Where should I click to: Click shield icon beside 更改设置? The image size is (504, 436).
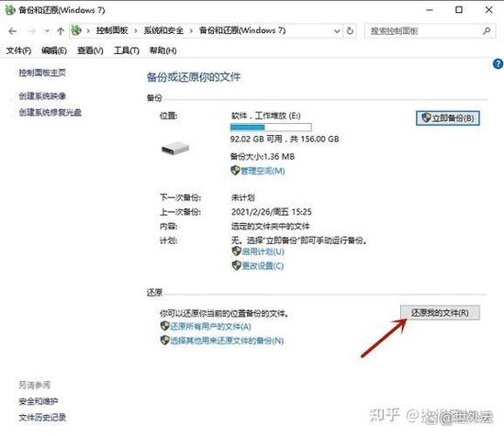236,265
